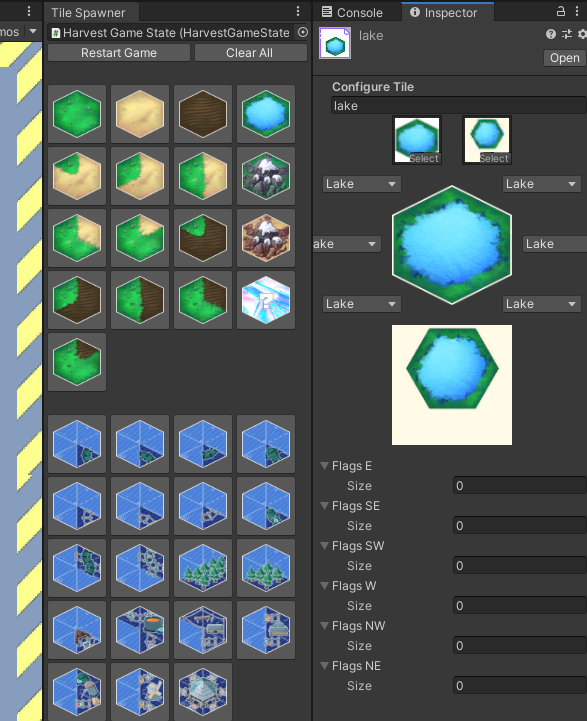
Task: Select the pine forest blueprint tile
Action: click(x=203, y=568)
